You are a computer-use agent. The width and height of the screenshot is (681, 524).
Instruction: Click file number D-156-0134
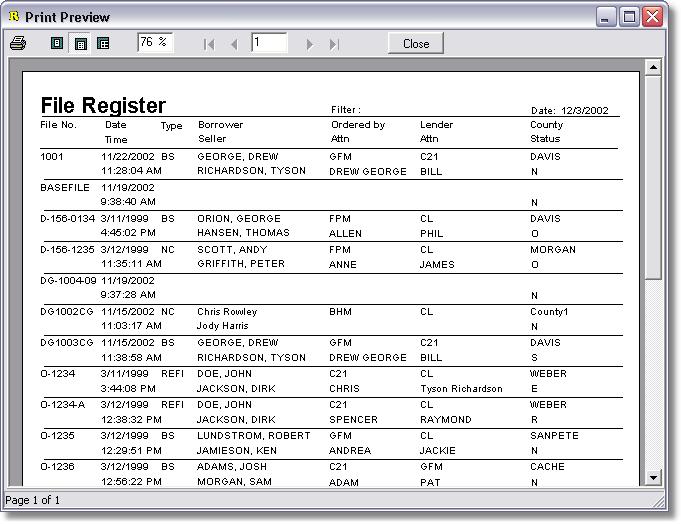click(67, 218)
